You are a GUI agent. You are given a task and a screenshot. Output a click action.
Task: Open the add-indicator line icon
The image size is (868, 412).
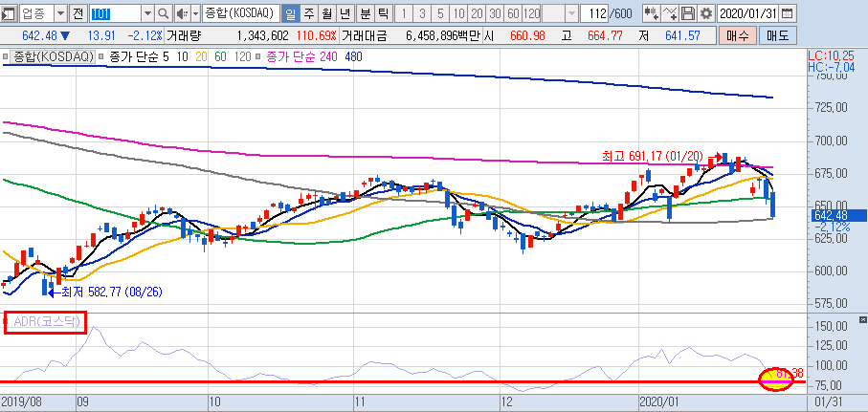click(x=670, y=12)
